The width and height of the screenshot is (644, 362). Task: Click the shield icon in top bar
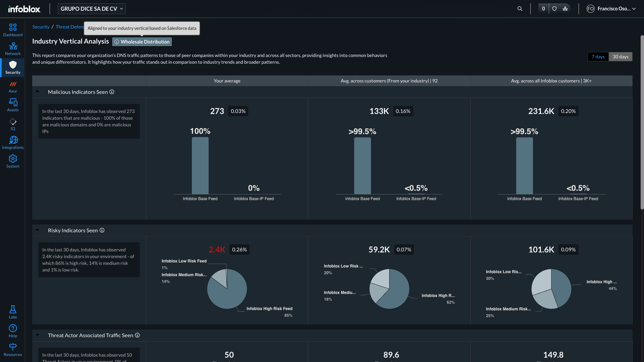(554, 9)
